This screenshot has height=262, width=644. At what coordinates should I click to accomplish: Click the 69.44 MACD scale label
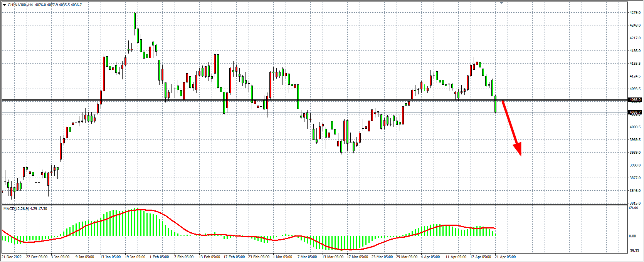pos(633,208)
